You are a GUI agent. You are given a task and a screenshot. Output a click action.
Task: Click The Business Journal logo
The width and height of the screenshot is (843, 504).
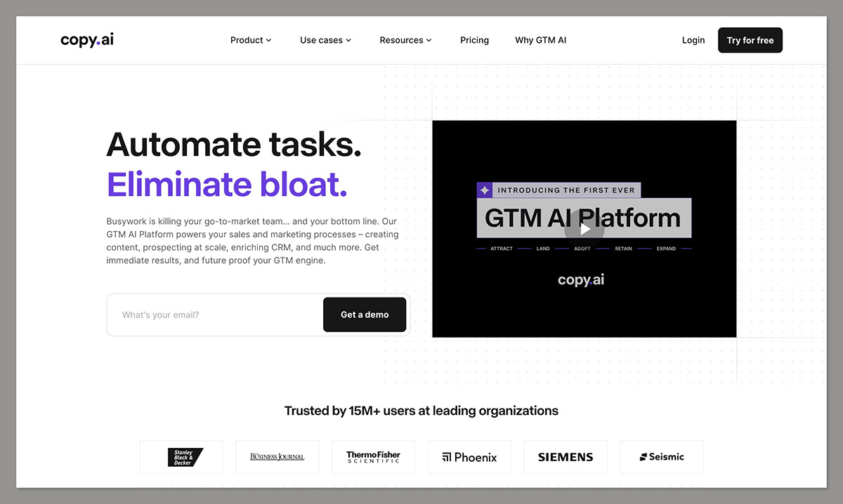pyautogui.click(x=277, y=456)
